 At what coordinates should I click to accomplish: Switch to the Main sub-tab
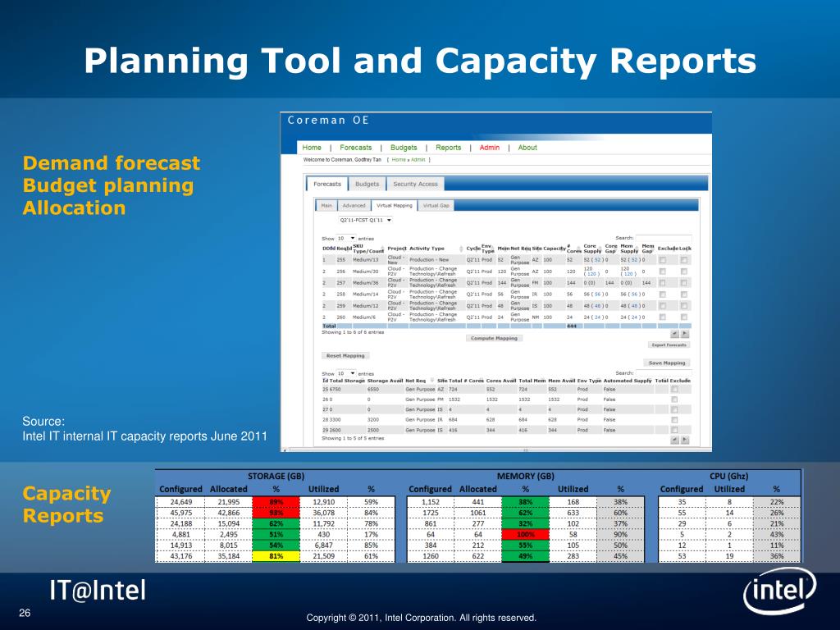[326, 205]
